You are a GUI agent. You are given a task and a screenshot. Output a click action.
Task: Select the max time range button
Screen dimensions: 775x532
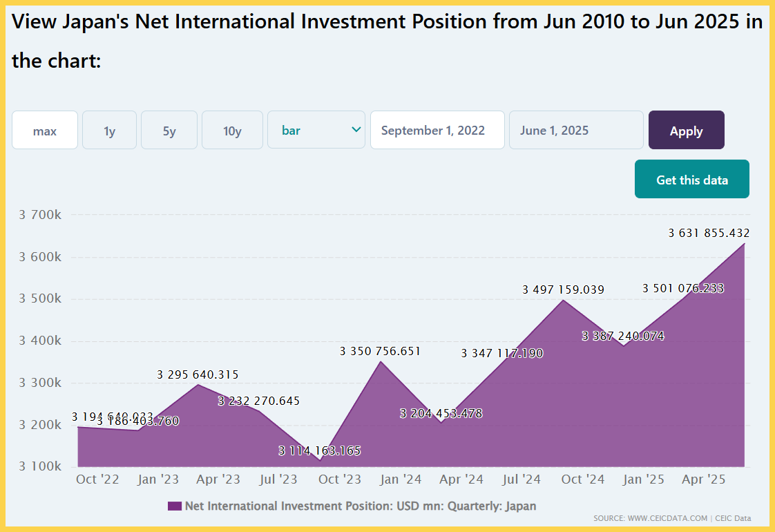coord(45,131)
